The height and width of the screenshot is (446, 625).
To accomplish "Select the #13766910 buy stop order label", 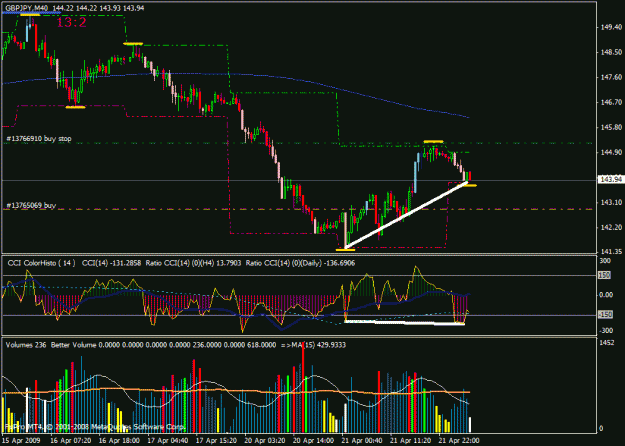I will pyautogui.click(x=39, y=139).
